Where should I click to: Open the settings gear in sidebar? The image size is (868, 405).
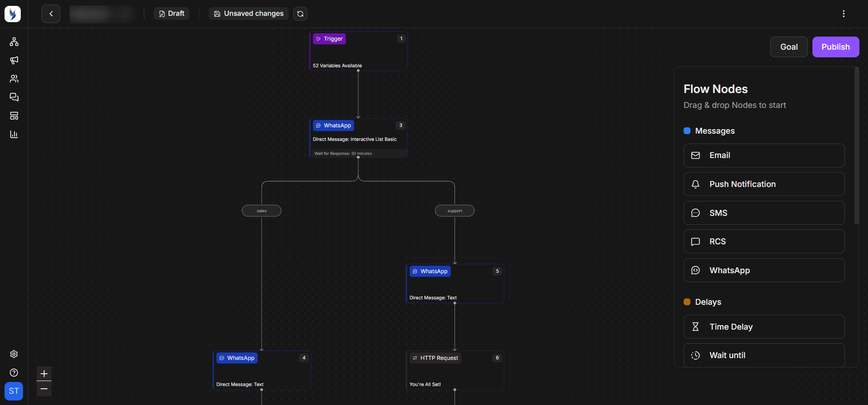[x=14, y=354]
